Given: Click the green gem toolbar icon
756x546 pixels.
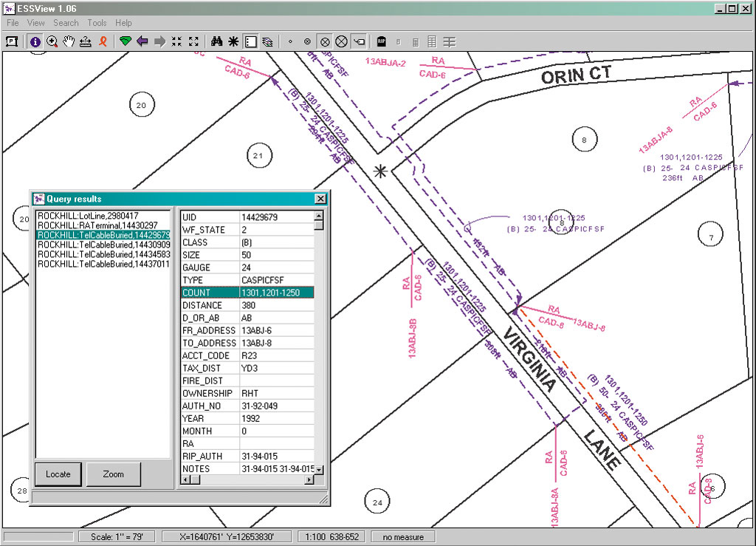Looking at the screenshot, I should point(126,41).
